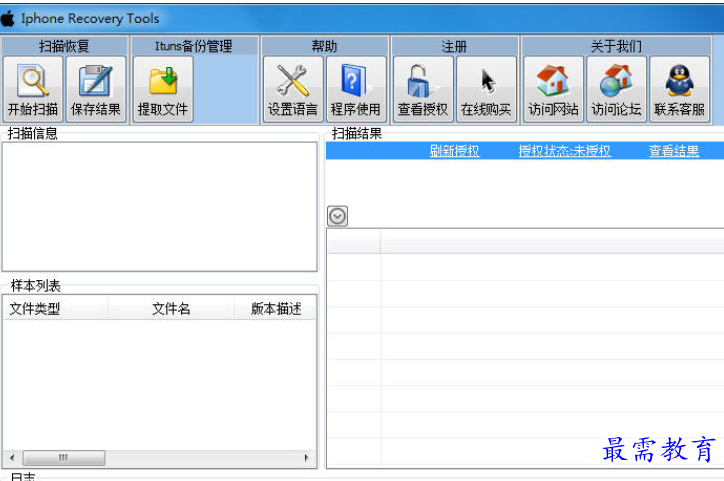Click the sample list horizontal scrollbar thumb
Screen dimensions: 724x481
click(64, 458)
